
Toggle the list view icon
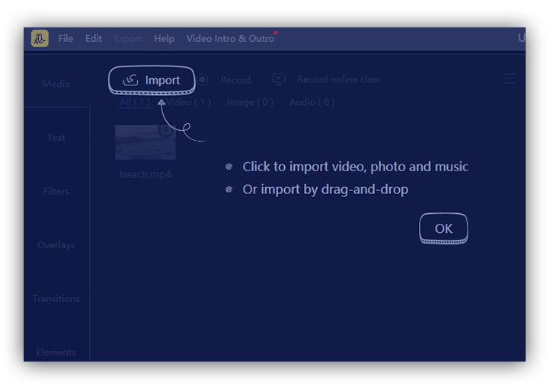(507, 79)
